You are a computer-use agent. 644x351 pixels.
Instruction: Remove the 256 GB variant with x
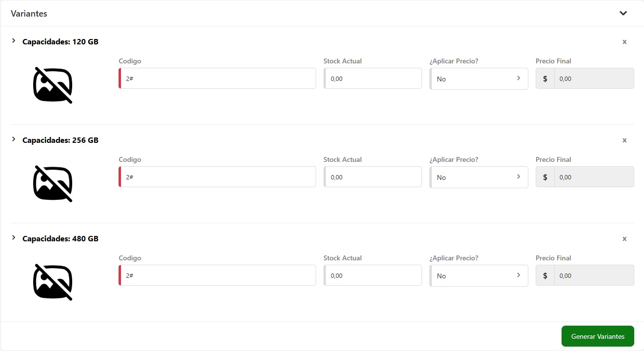[624, 140]
